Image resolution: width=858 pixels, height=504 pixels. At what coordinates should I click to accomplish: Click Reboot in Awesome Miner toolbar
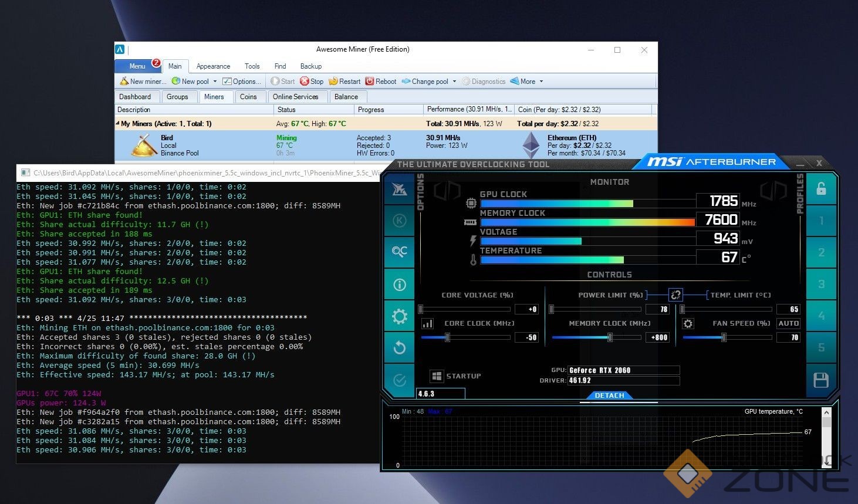pyautogui.click(x=381, y=82)
